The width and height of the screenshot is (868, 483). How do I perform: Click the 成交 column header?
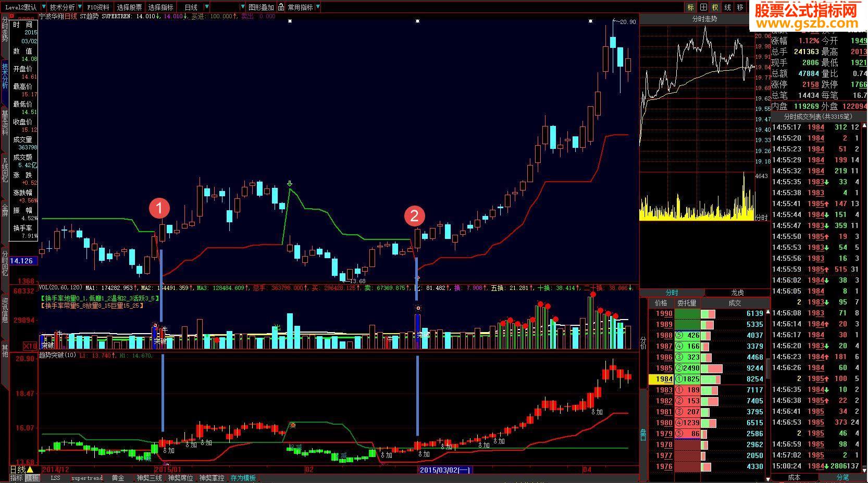click(x=735, y=303)
